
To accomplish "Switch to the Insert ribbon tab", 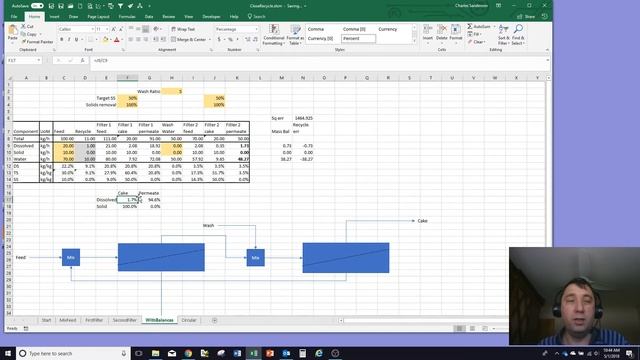I will coord(54,17).
